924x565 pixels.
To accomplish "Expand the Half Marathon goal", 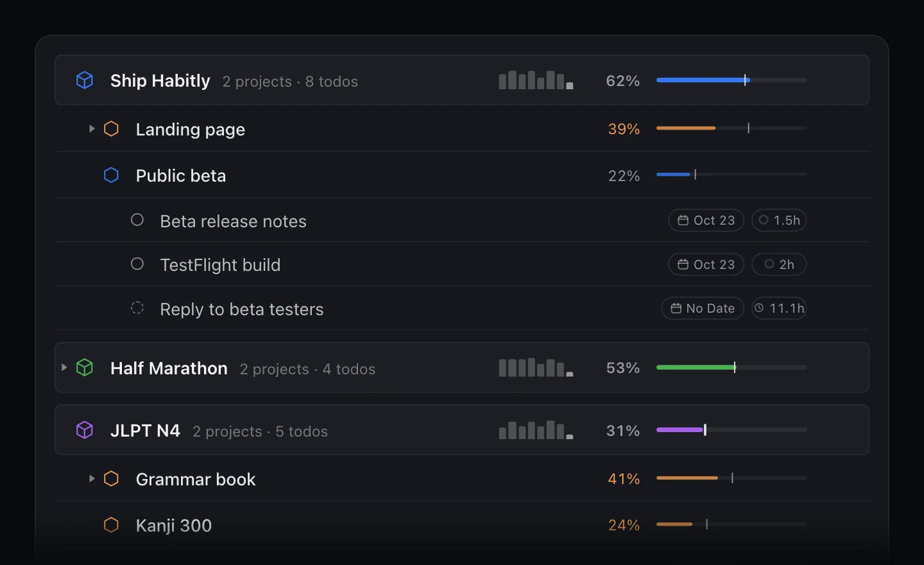I will [x=64, y=368].
